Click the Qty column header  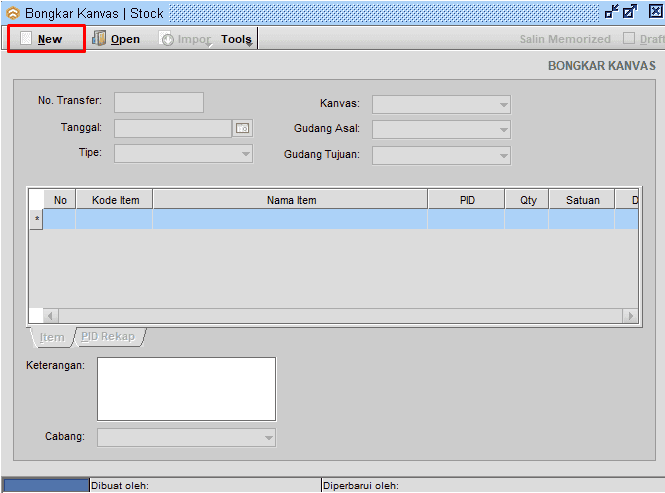tap(527, 200)
